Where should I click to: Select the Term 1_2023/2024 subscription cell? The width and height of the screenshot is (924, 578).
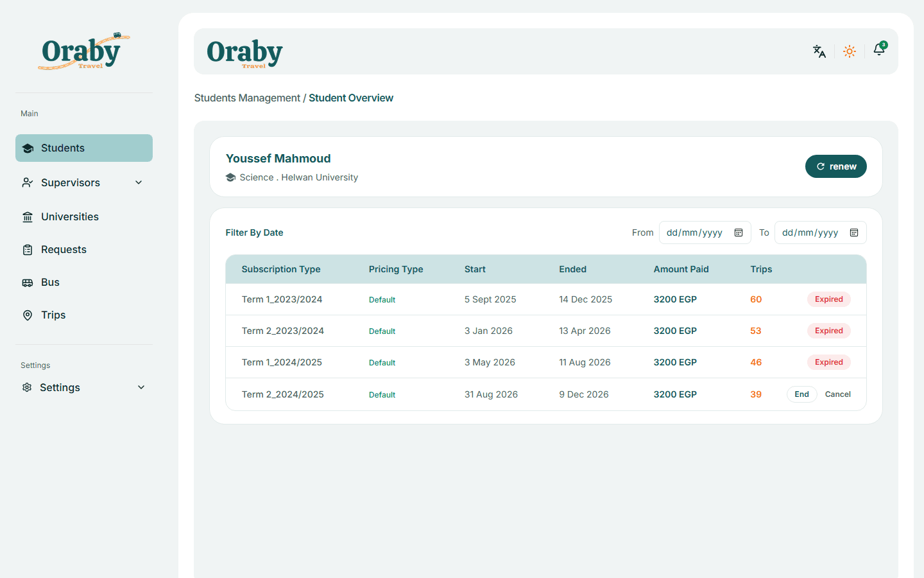tap(282, 299)
